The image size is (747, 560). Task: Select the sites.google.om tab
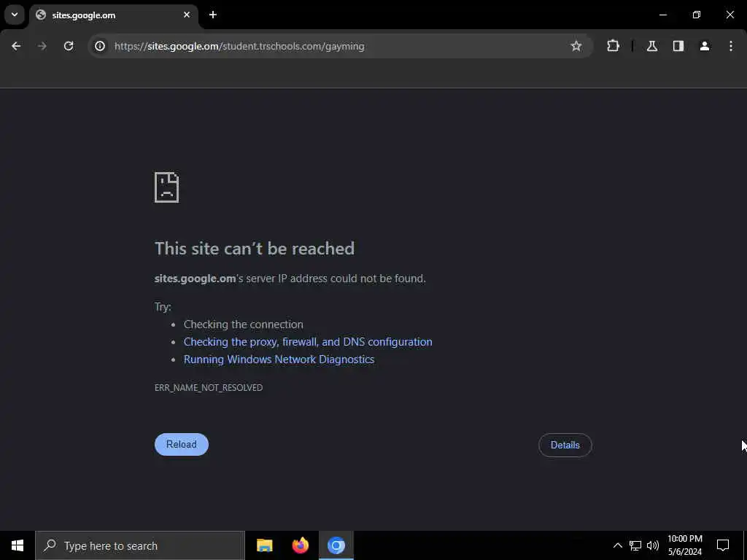[x=115, y=15]
